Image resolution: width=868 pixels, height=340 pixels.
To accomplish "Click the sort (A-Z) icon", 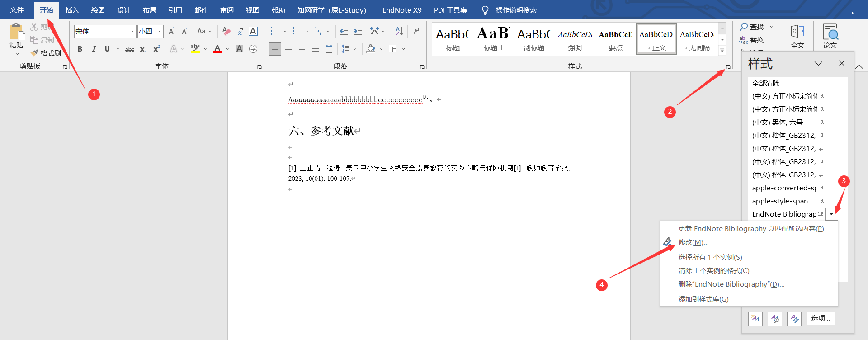I will tap(399, 31).
